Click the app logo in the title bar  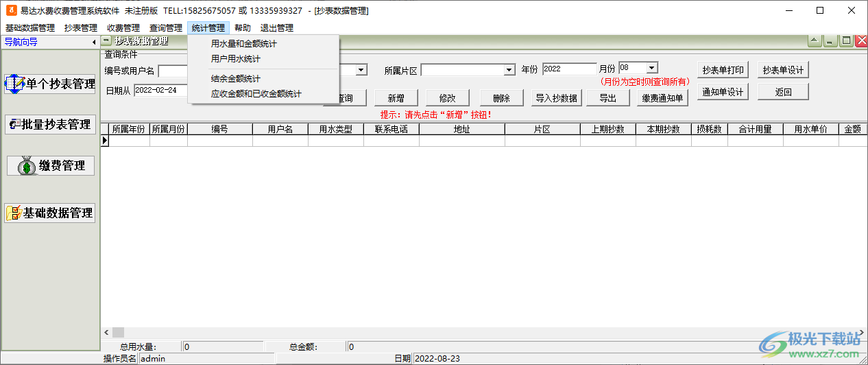point(10,11)
